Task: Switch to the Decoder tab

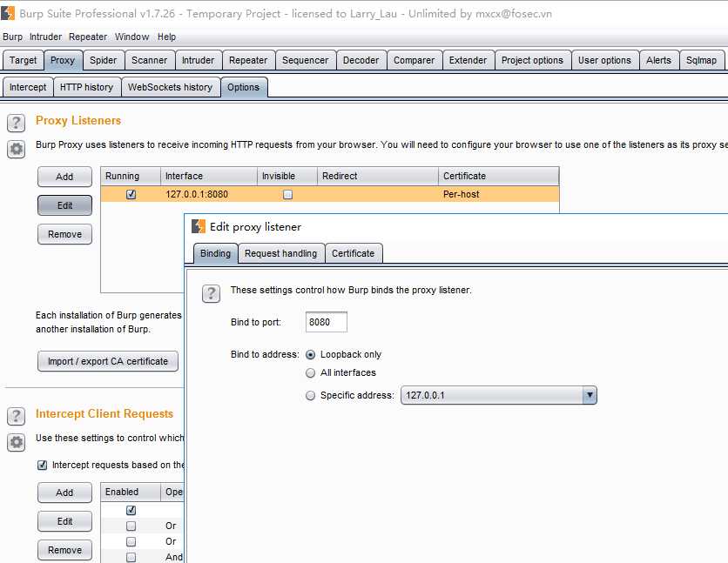Action: click(x=361, y=60)
